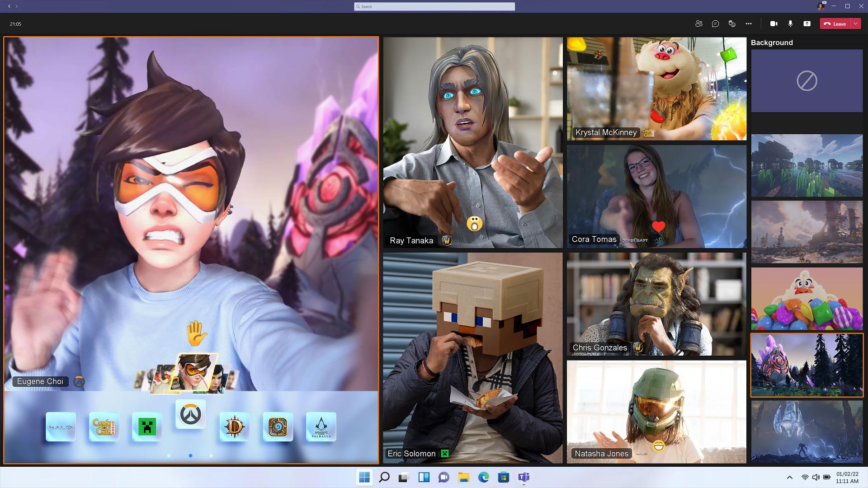Viewport: 868px width, 488px height.
Task: Go back using the title bar arrow
Action: [x=9, y=6]
